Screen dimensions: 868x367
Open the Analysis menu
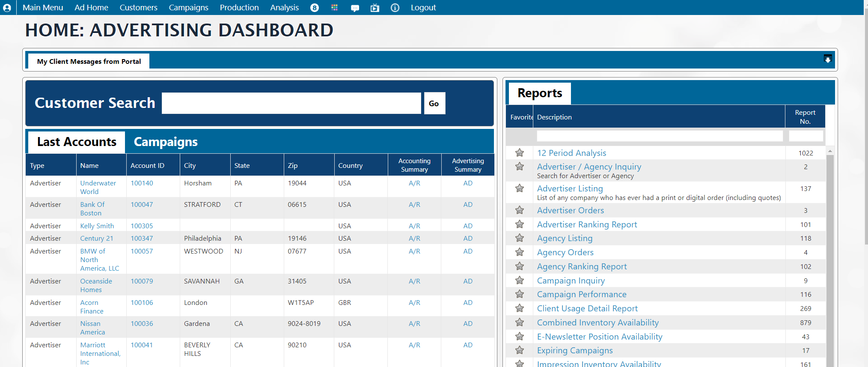pos(284,8)
